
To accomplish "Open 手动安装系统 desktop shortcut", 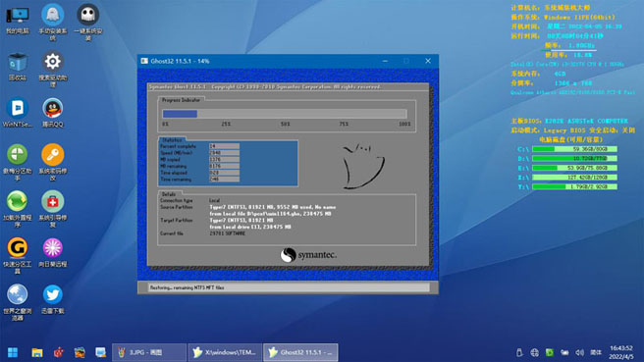I will tap(53, 23).
